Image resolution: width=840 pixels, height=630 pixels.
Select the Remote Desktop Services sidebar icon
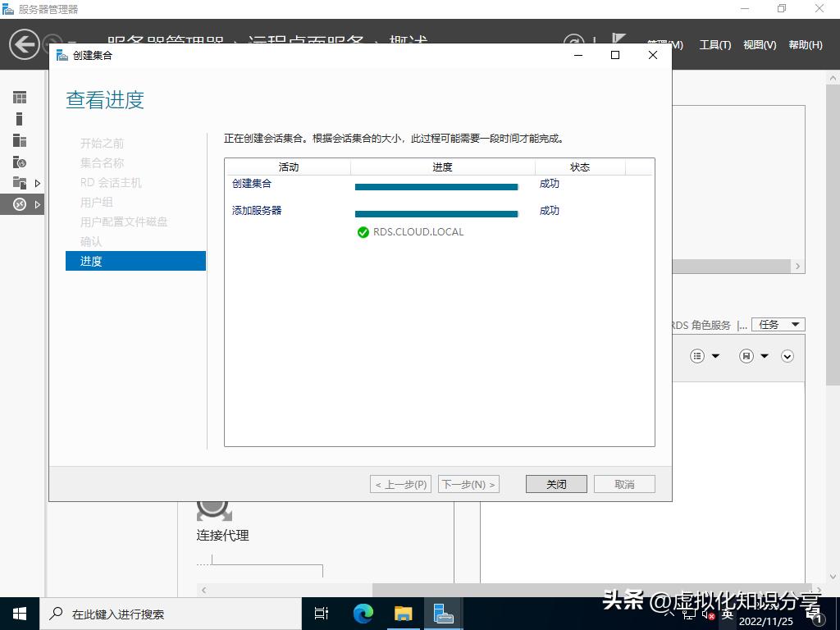coord(19,203)
